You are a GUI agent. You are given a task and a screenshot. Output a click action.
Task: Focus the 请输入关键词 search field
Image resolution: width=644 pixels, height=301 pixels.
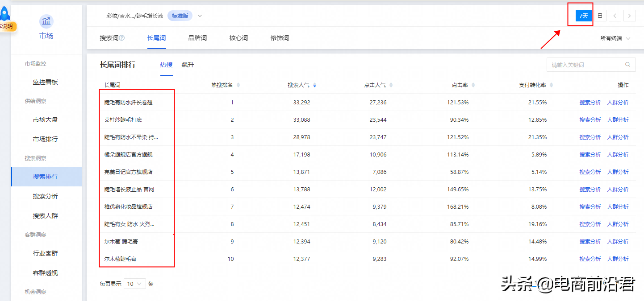click(x=591, y=65)
